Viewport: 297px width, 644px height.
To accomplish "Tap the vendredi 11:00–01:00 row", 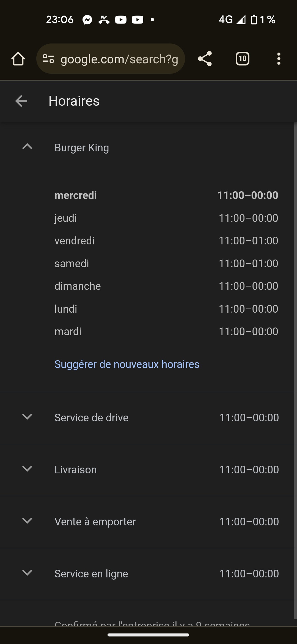I will pos(166,241).
